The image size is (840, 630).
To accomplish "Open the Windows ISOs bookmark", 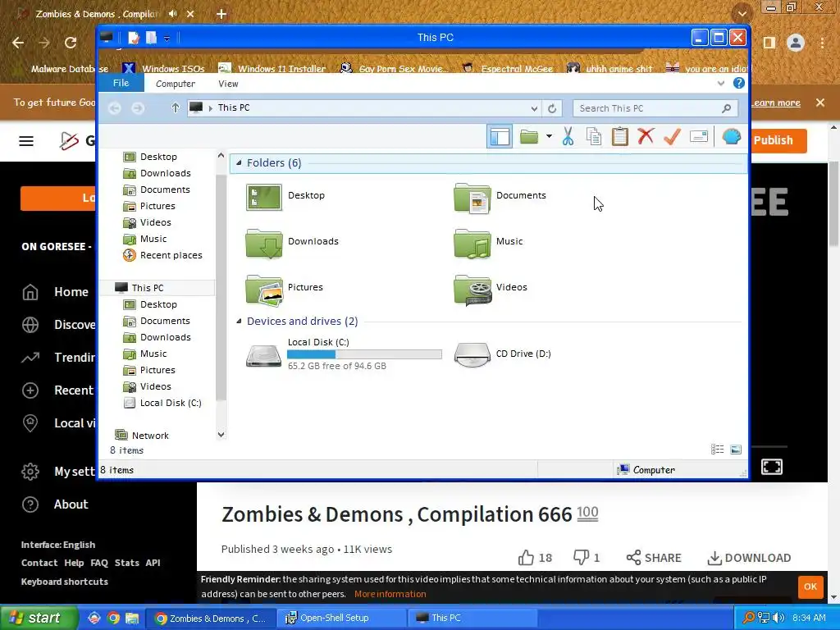I will click(x=164, y=69).
